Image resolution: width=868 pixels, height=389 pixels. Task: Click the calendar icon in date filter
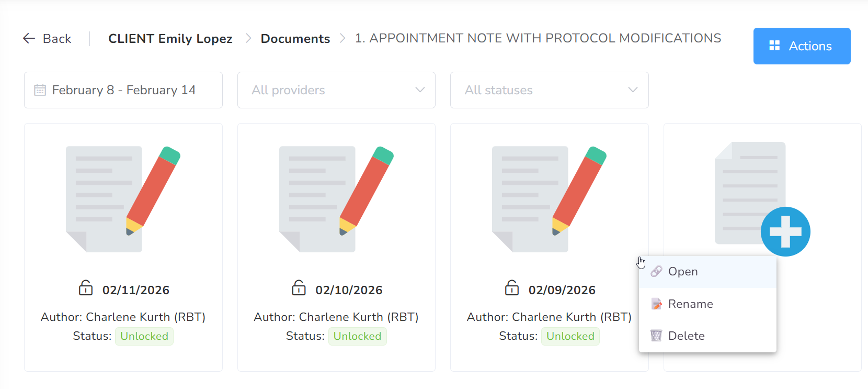(x=40, y=90)
